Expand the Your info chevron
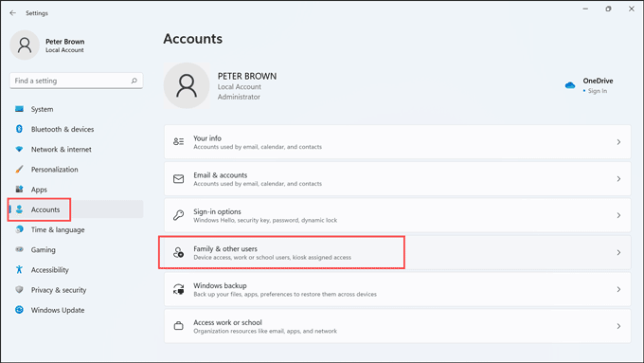This screenshot has height=363, width=644. tap(618, 142)
